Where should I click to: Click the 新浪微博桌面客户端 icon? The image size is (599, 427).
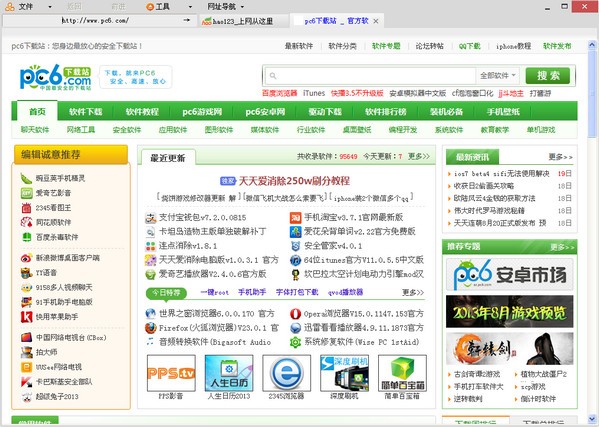26,258
